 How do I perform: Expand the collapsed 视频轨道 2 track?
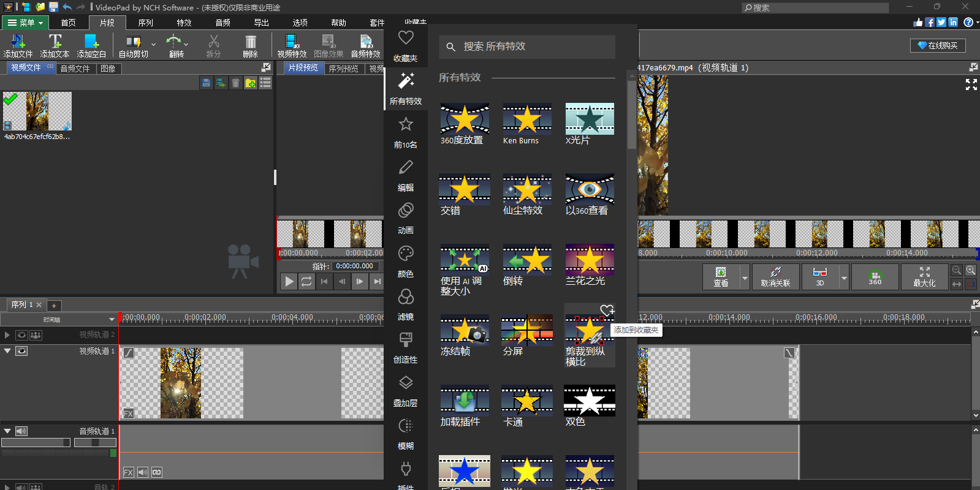7,335
